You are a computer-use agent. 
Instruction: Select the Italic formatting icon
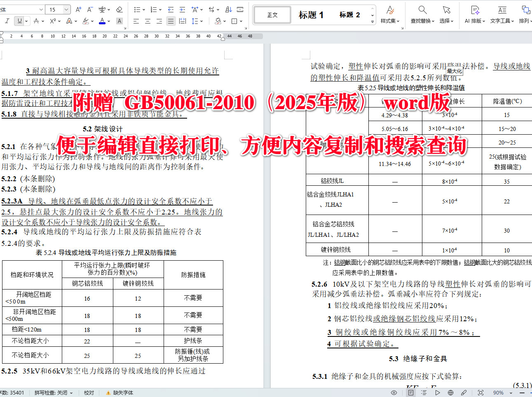pos(7,21)
